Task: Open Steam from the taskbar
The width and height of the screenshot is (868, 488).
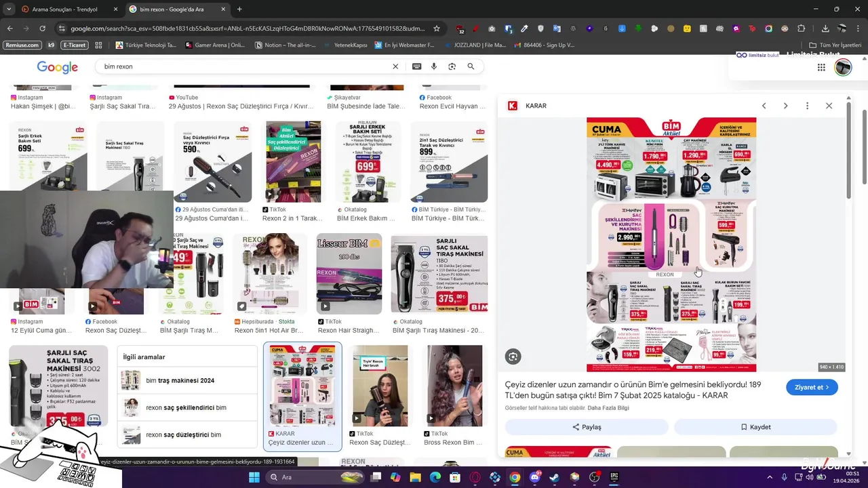Action: coord(555,477)
